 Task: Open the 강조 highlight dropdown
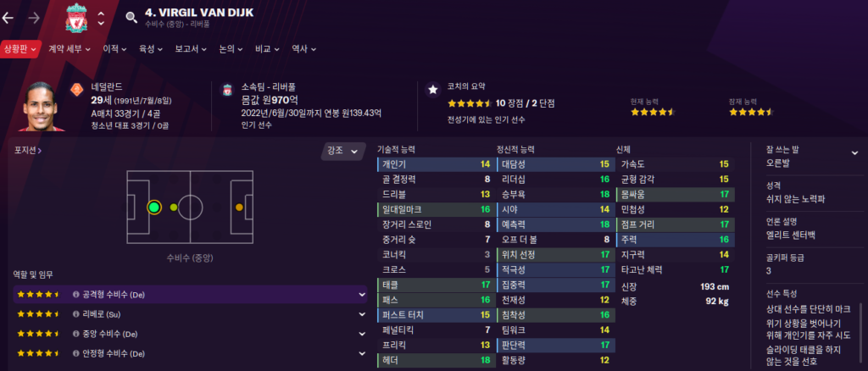coord(343,152)
